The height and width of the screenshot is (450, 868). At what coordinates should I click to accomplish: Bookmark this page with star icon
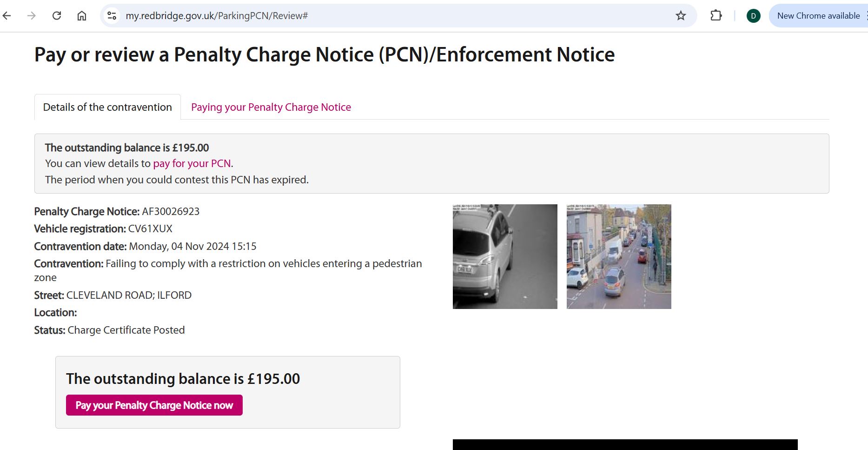pos(681,16)
